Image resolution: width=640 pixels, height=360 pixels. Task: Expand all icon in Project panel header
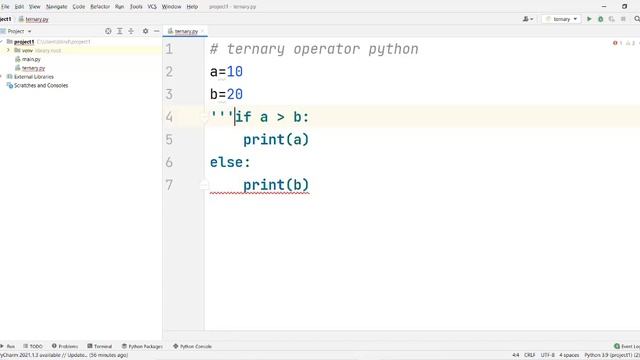[x=120, y=31]
